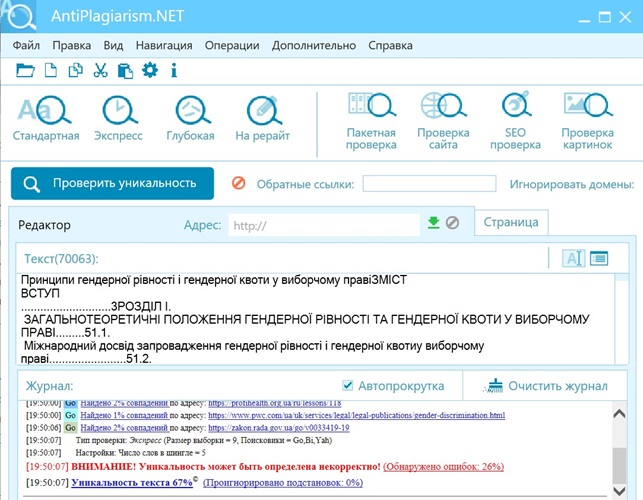Click the Игнорировать домены label

coord(572,184)
